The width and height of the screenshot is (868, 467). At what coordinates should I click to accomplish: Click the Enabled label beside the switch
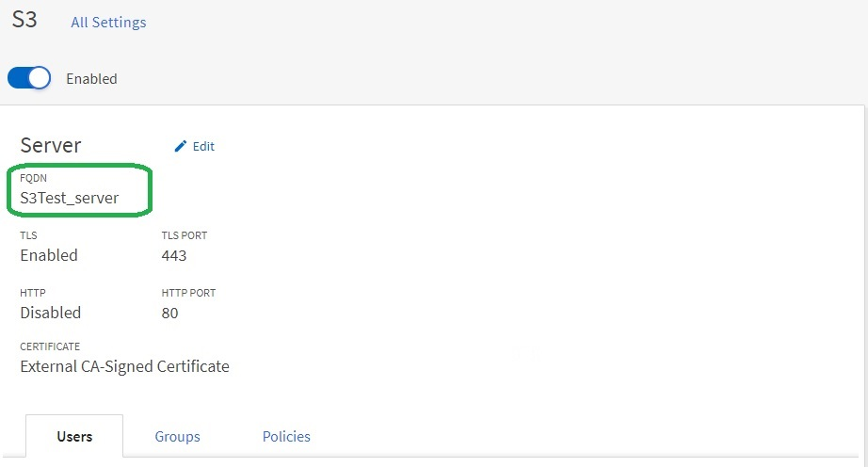91,78
